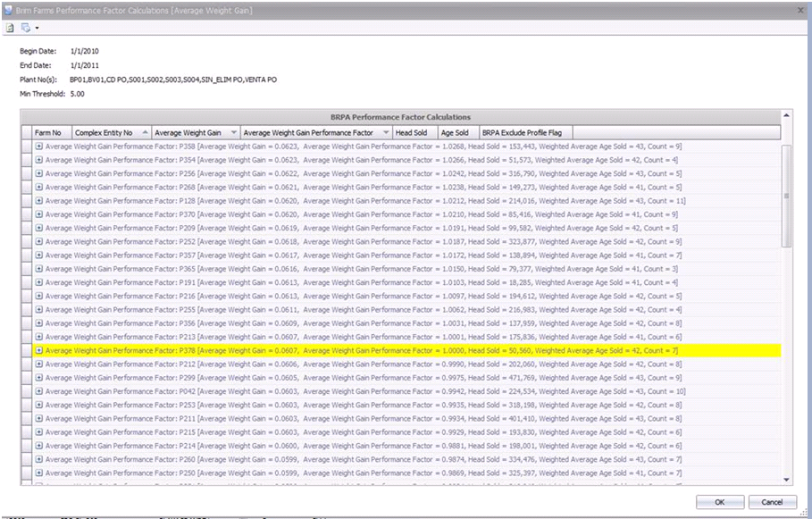Click the grid scrollbar down arrow
Screen dimensions: 812x519
pyautogui.click(x=786, y=480)
